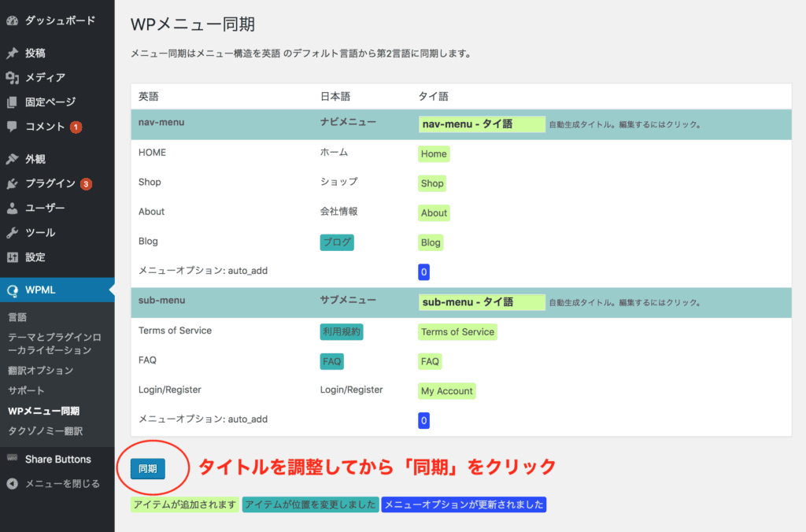
Task: Open WPメニュー同期 submenu link
Action: pyautogui.click(x=44, y=412)
